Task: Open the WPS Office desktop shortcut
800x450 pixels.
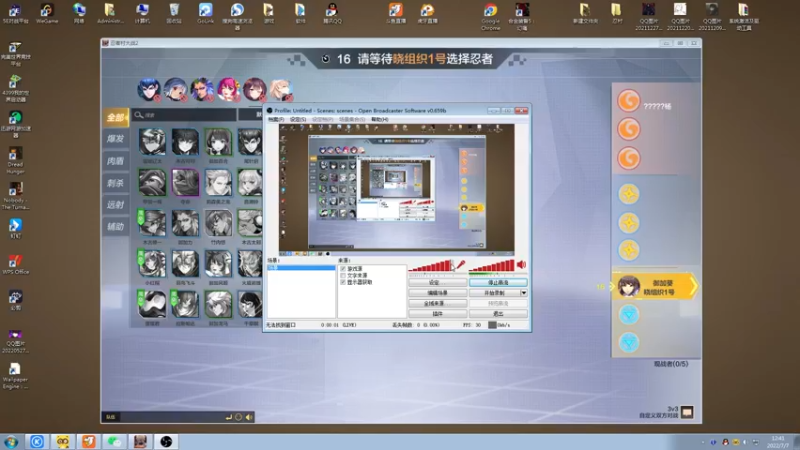Action: [15, 265]
